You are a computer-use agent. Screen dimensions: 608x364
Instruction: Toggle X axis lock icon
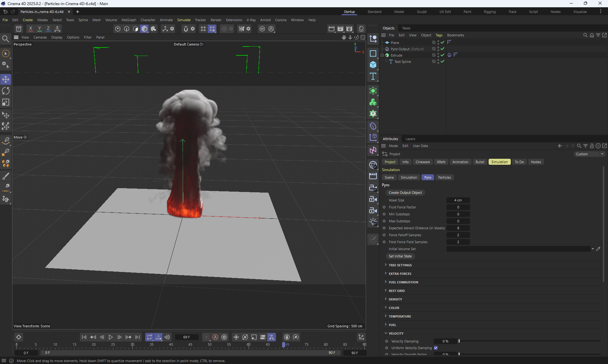click(x=30, y=29)
